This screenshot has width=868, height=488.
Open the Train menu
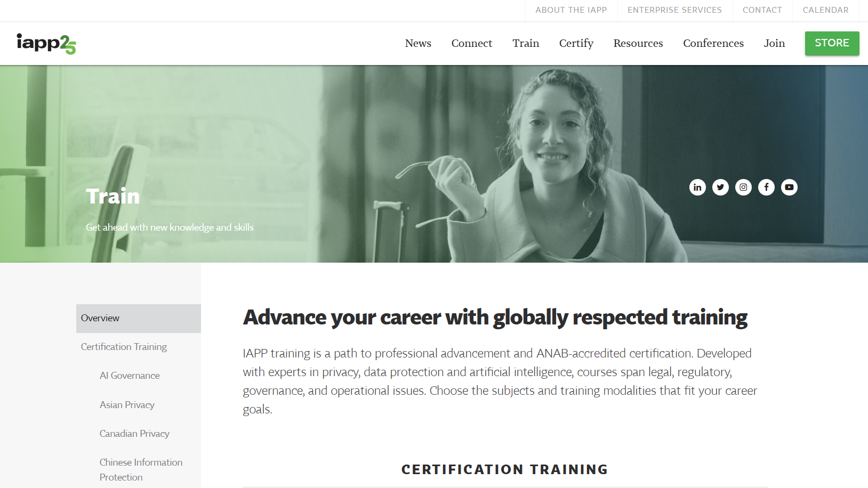tap(526, 43)
